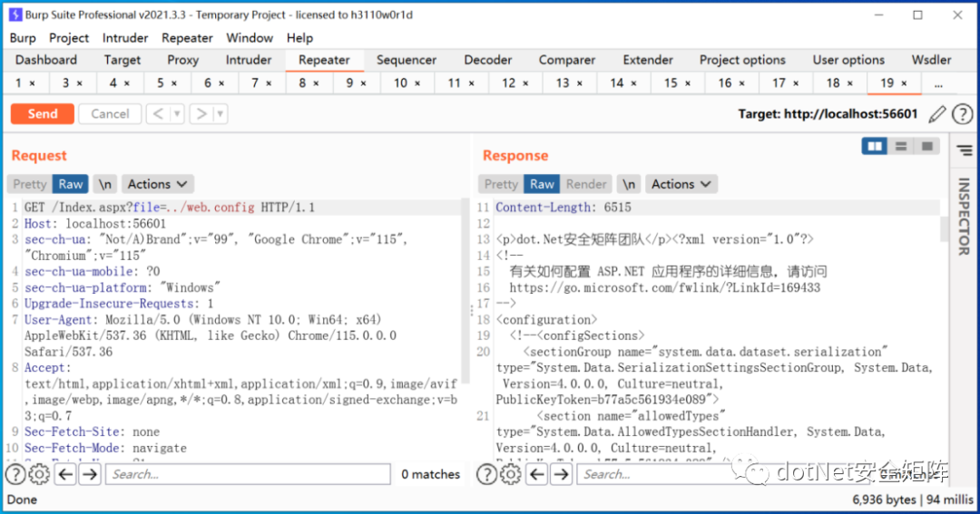
Task: Open the User options tab
Action: pos(848,60)
